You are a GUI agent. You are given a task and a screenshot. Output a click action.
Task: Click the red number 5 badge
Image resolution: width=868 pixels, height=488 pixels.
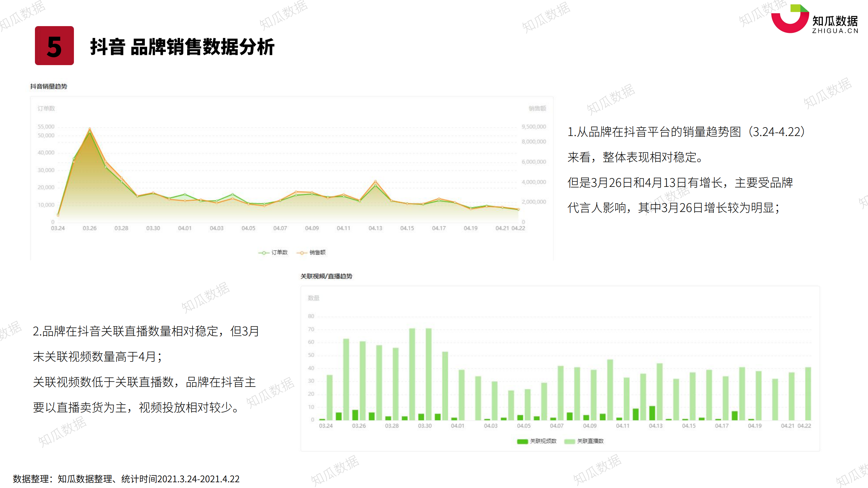(54, 46)
